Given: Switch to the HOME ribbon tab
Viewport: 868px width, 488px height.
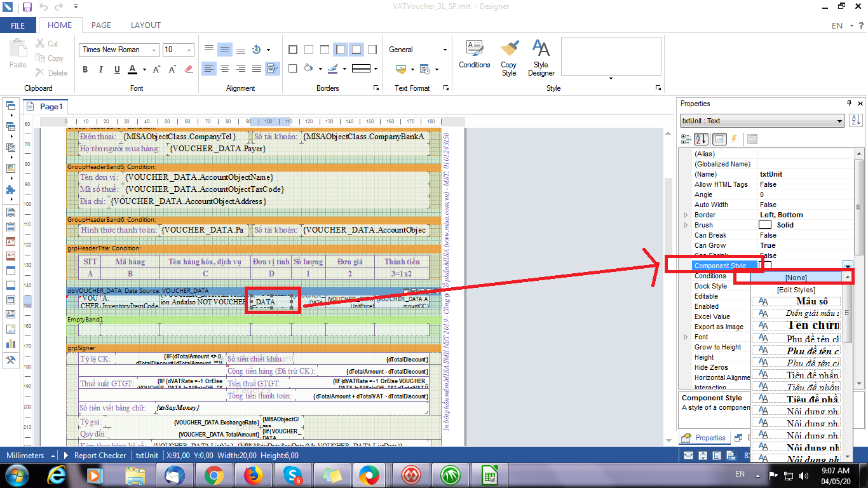Looking at the screenshot, I should (60, 25).
